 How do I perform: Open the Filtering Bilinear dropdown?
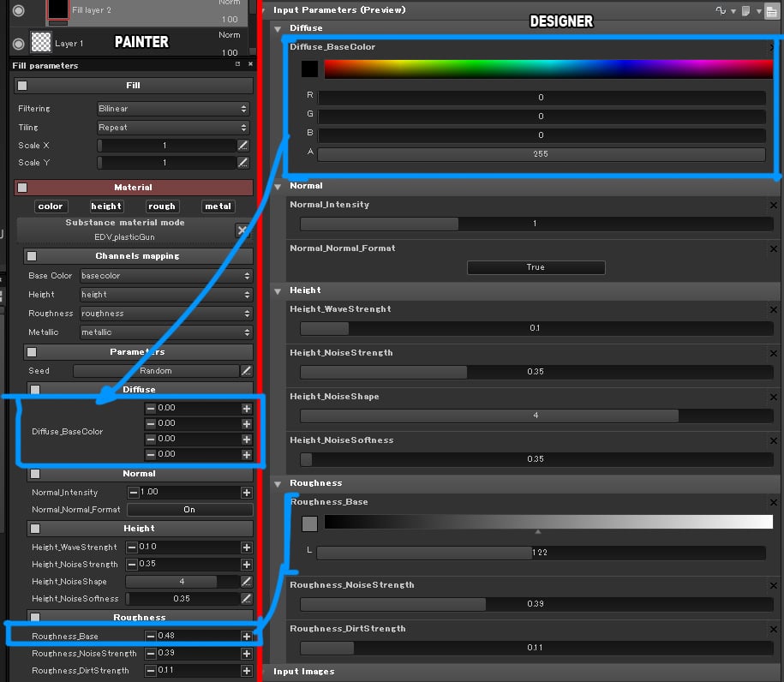point(171,109)
